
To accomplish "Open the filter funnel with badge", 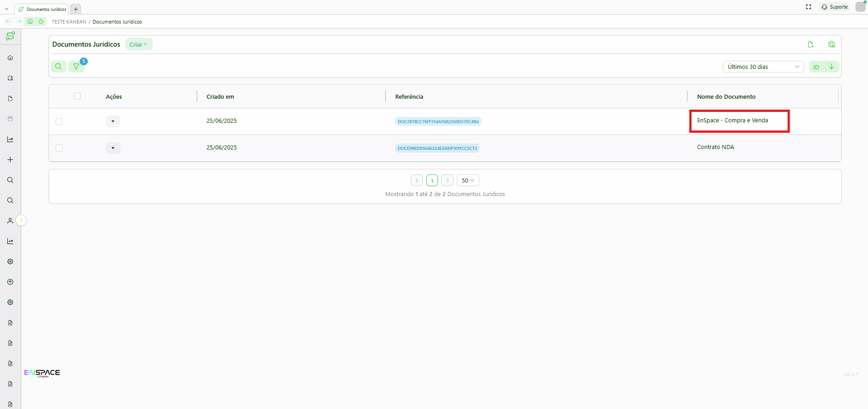I will tap(76, 67).
